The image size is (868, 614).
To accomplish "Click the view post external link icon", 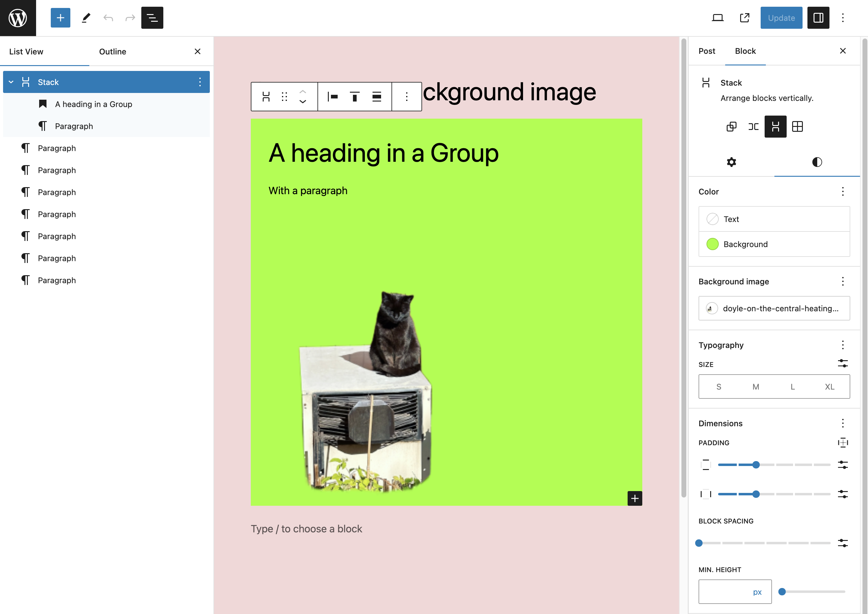I will [744, 18].
